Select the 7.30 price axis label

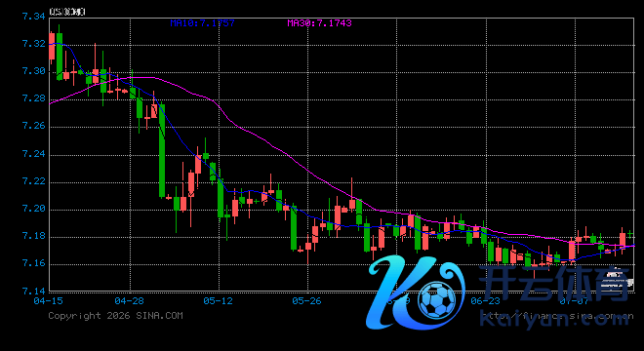tap(34, 71)
